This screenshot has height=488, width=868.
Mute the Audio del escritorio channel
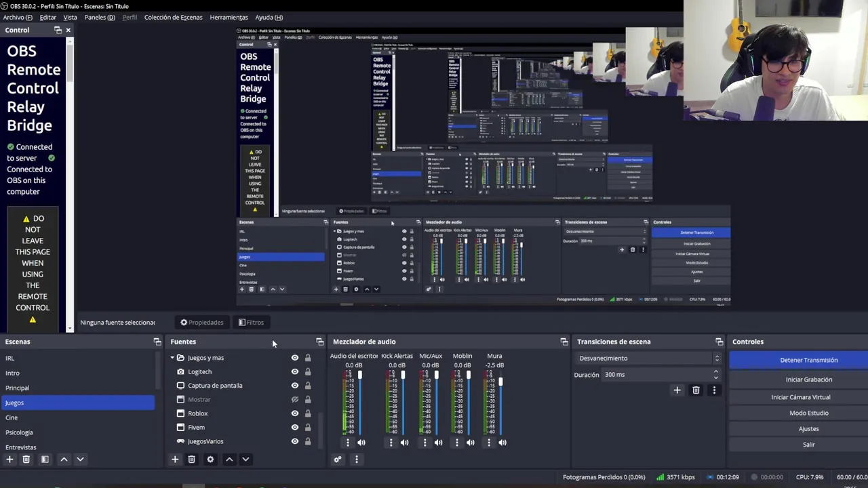click(361, 443)
